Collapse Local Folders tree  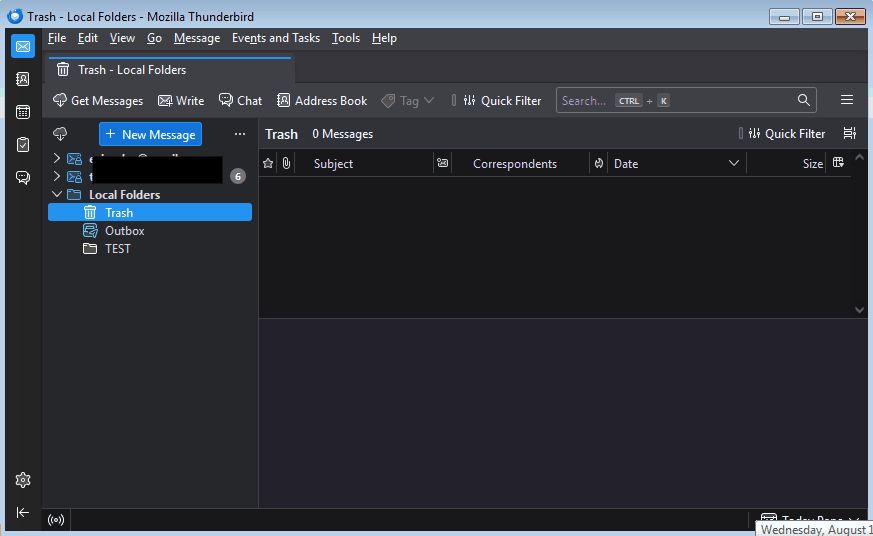click(57, 194)
